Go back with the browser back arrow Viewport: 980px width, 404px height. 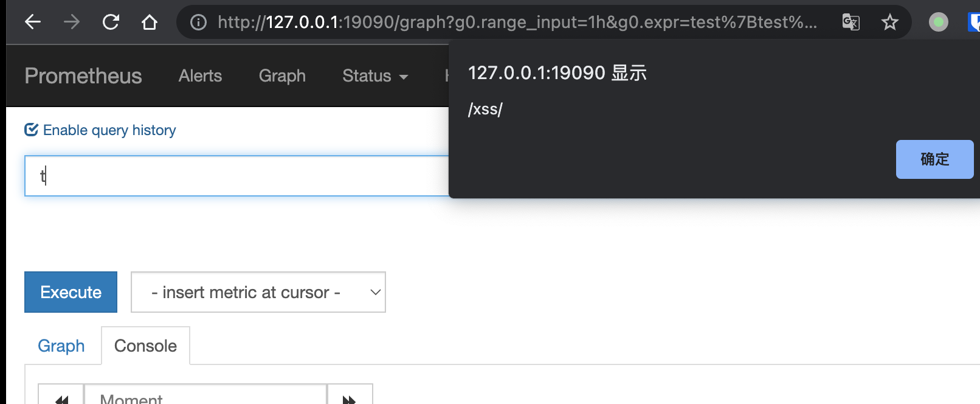pos(33,23)
